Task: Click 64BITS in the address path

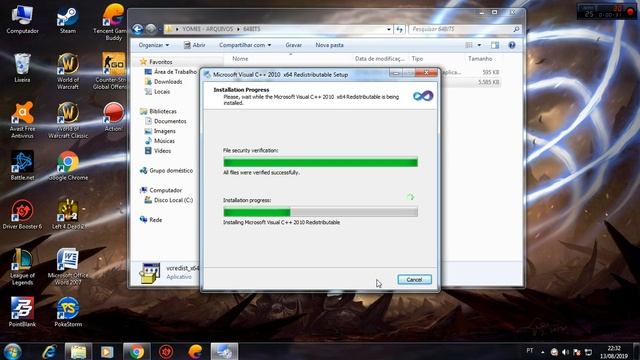Action: coord(251,29)
